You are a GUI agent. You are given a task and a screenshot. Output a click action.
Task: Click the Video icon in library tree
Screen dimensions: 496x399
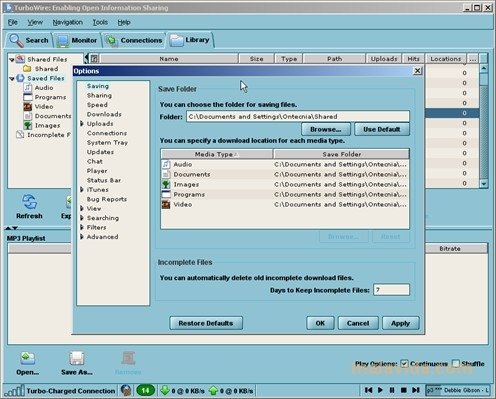pyautogui.click(x=28, y=107)
